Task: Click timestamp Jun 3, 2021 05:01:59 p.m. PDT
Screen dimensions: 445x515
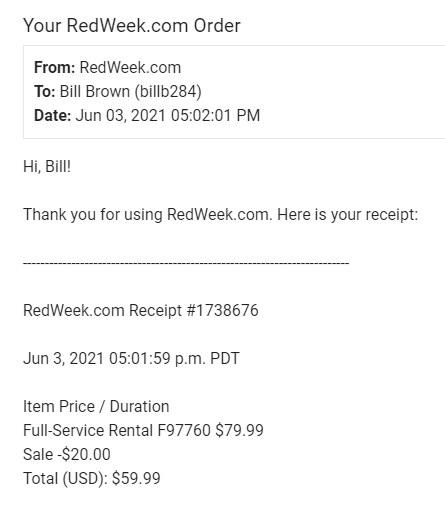Action: 131,358
